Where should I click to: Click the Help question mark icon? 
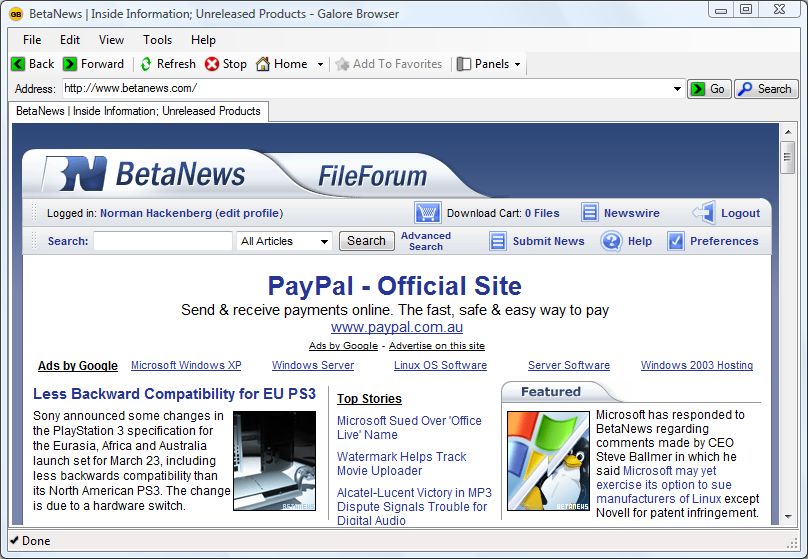(611, 241)
